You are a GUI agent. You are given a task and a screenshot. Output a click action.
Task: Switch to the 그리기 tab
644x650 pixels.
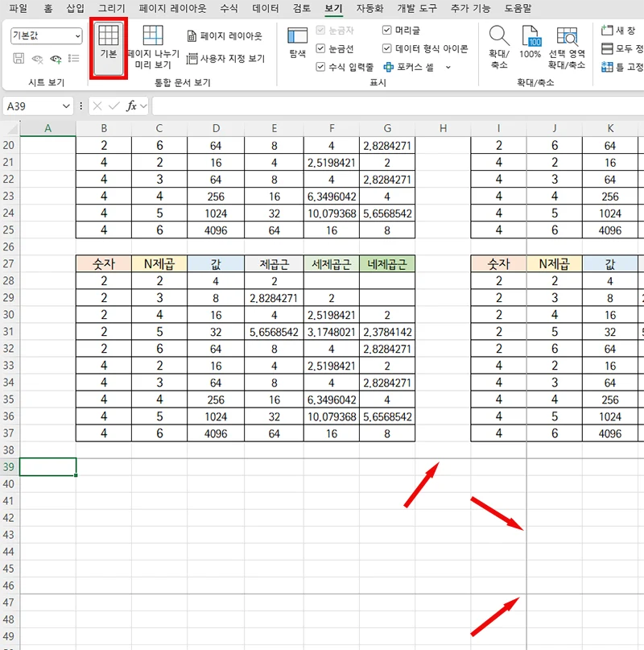tap(111, 8)
